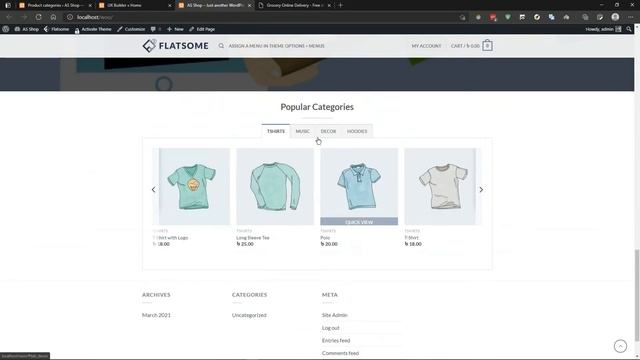Go to the browser home page
The width and height of the screenshot is (640, 360).
click(53, 17)
